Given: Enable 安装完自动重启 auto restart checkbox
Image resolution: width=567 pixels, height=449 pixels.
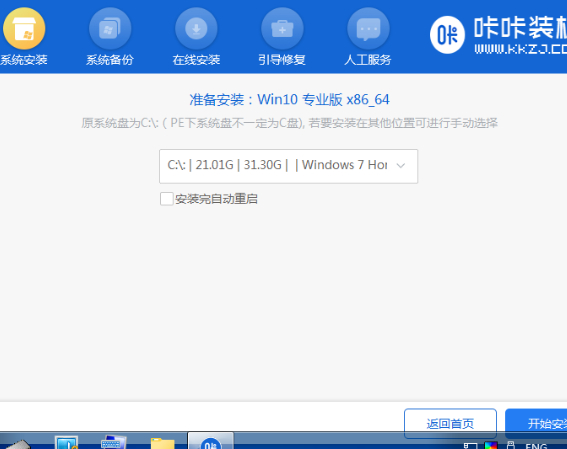Looking at the screenshot, I should (x=167, y=199).
